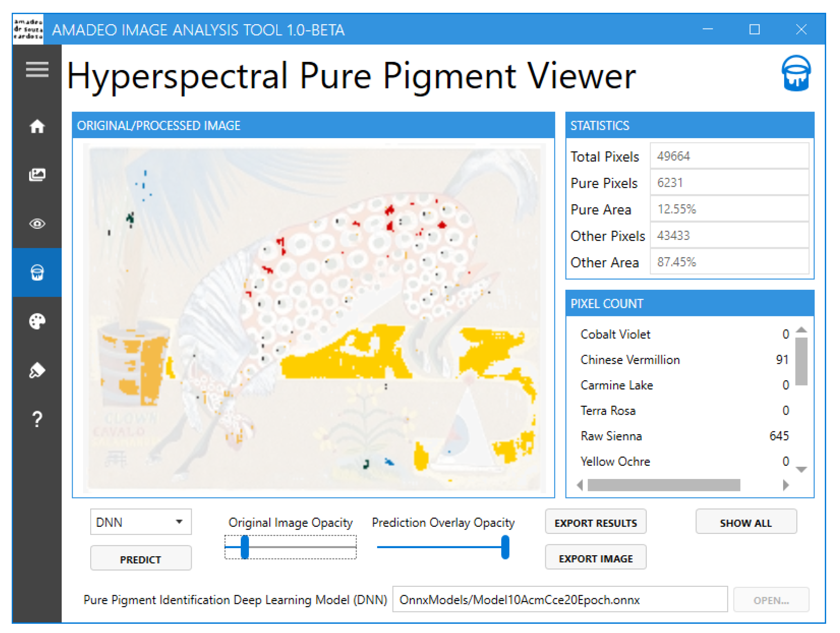This screenshot has width=840, height=633.
Task: Click the large paint bucket header icon
Action: point(796,73)
